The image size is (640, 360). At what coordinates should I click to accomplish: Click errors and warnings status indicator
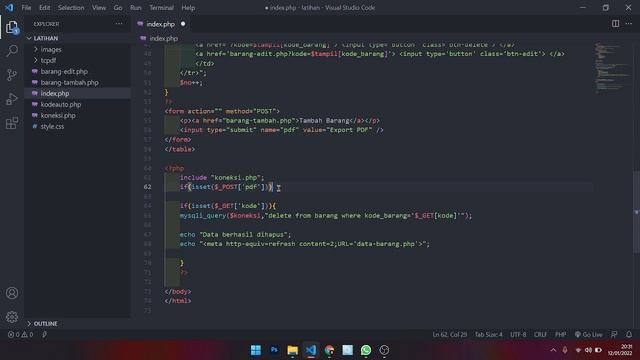coord(20,334)
